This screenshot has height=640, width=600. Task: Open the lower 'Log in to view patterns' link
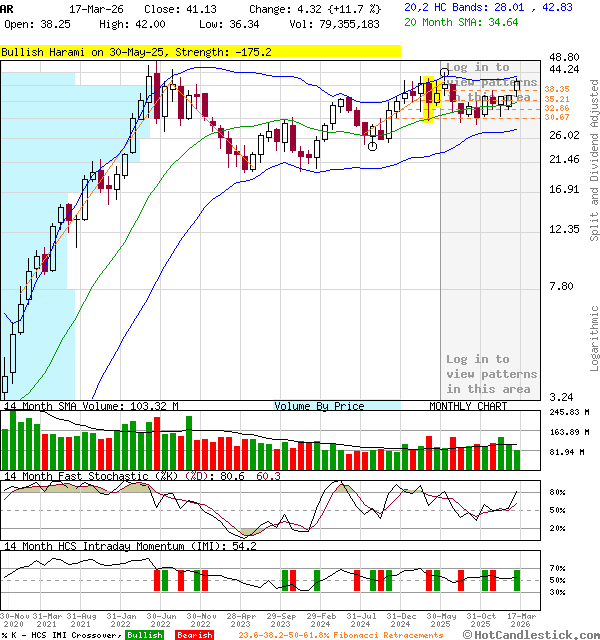click(491, 374)
